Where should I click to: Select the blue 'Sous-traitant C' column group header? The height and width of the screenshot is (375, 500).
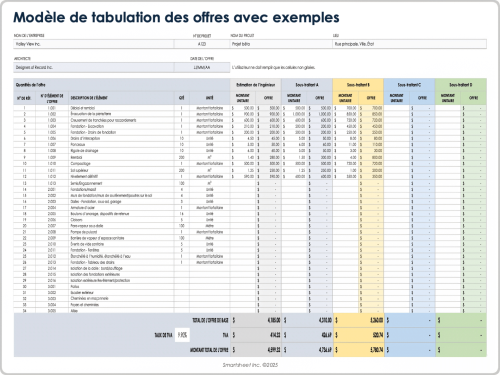tap(409, 85)
